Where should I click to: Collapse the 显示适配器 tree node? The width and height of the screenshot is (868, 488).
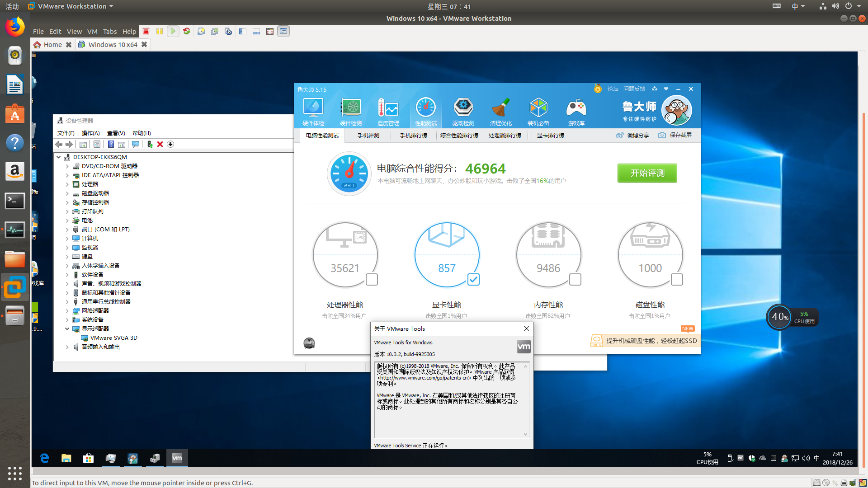(67, 329)
